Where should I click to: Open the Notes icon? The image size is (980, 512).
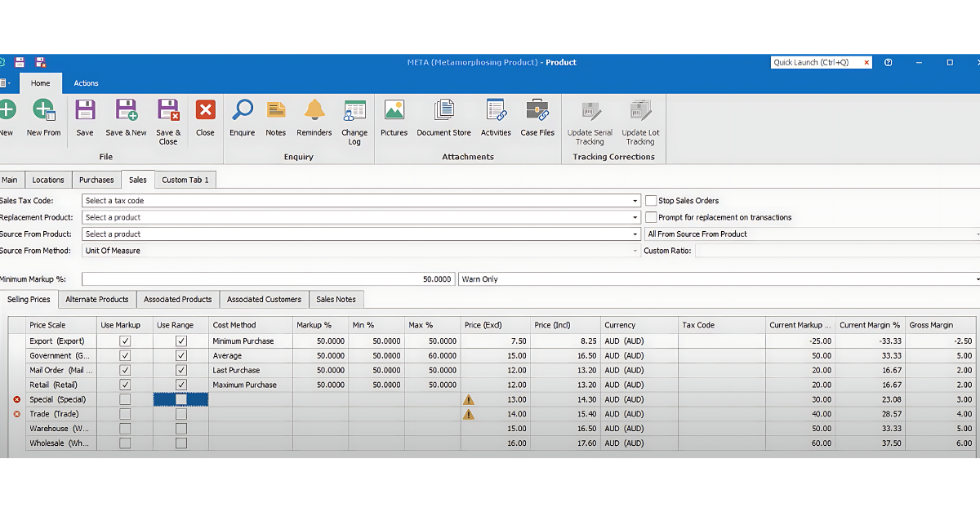(275, 118)
